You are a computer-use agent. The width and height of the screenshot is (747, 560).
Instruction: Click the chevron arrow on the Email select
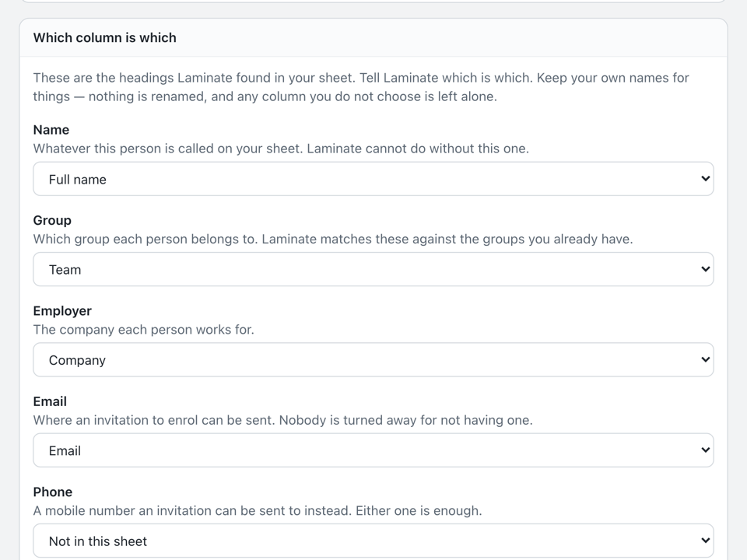point(706,450)
